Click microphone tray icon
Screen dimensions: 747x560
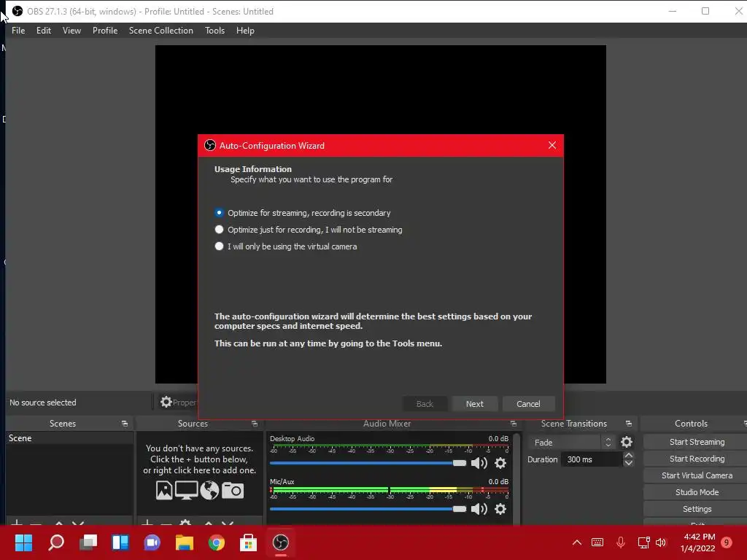coord(620,542)
